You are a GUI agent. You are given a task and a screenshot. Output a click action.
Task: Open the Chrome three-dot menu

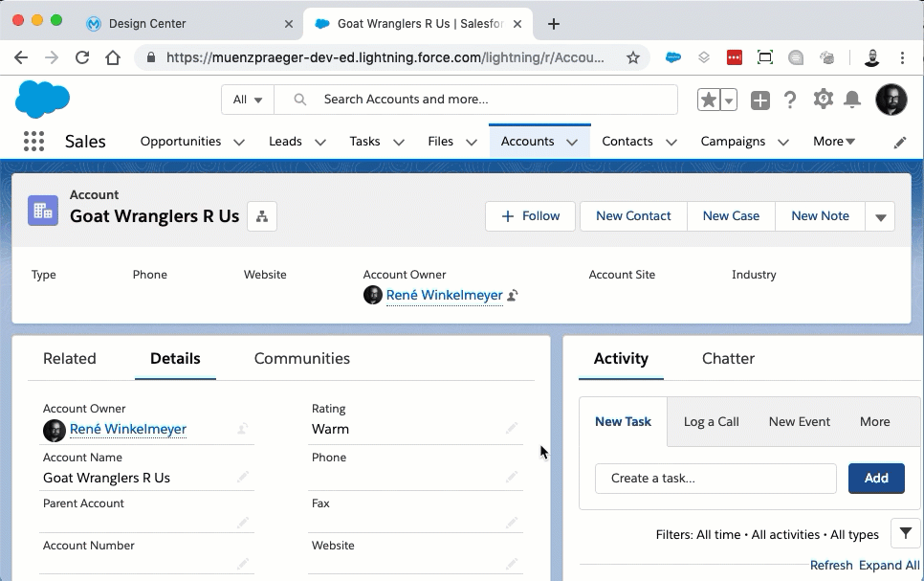click(x=902, y=57)
